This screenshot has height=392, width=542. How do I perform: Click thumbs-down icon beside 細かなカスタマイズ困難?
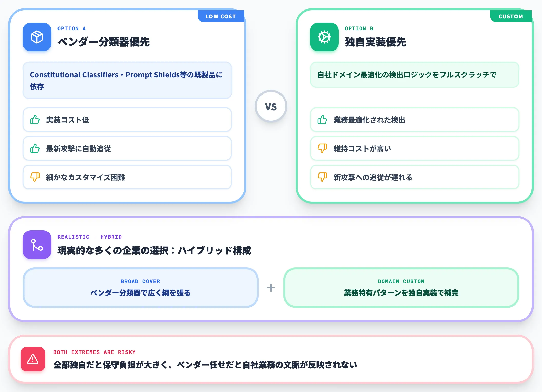[35, 177]
